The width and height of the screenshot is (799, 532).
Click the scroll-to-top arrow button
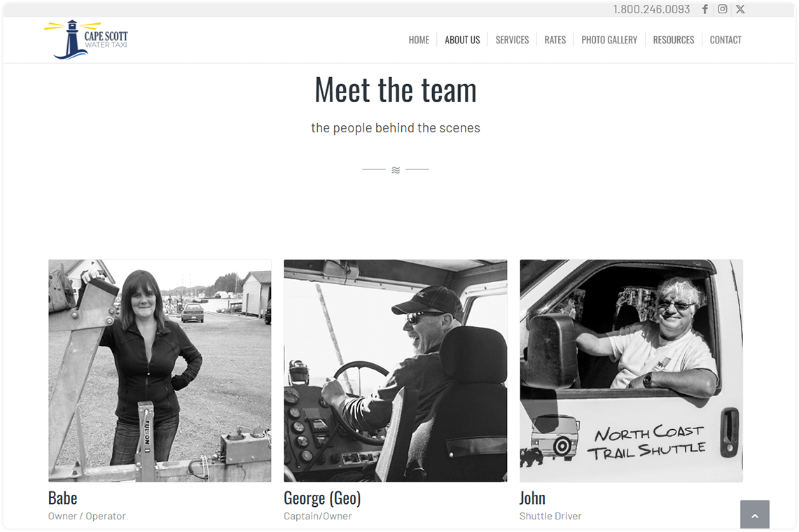coord(755,514)
